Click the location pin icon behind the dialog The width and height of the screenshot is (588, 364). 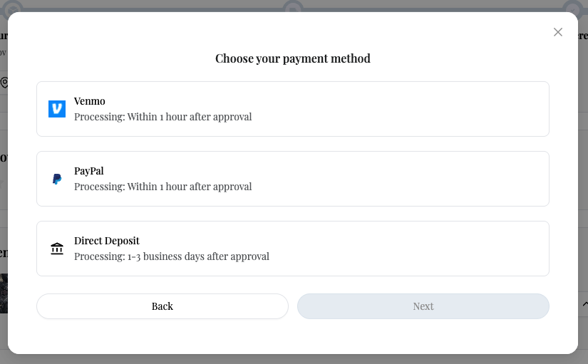pos(4,83)
